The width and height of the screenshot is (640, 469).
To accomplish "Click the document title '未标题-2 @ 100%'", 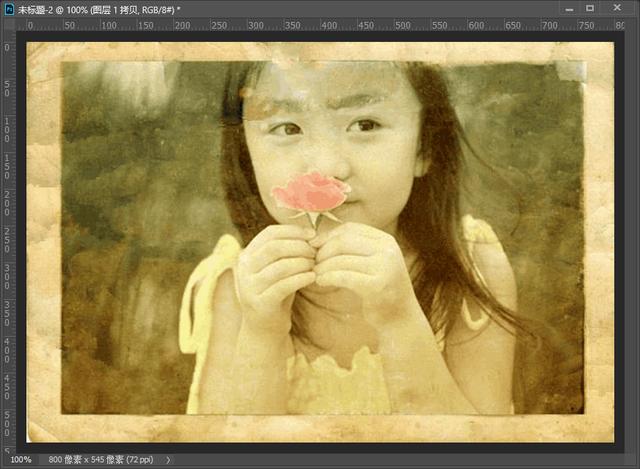I will click(x=53, y=10).
